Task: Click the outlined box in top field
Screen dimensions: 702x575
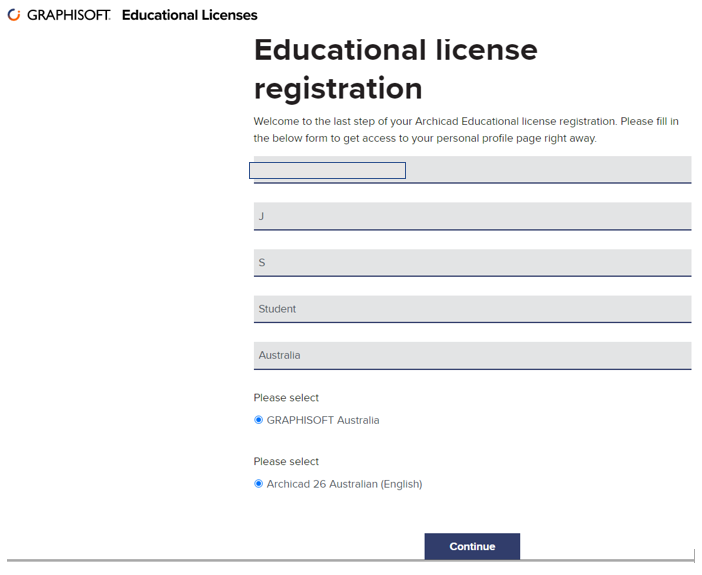Action: pos(327,170)
